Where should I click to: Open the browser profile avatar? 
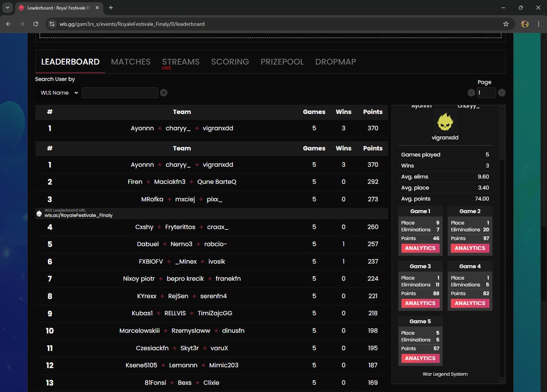(525, 24)
